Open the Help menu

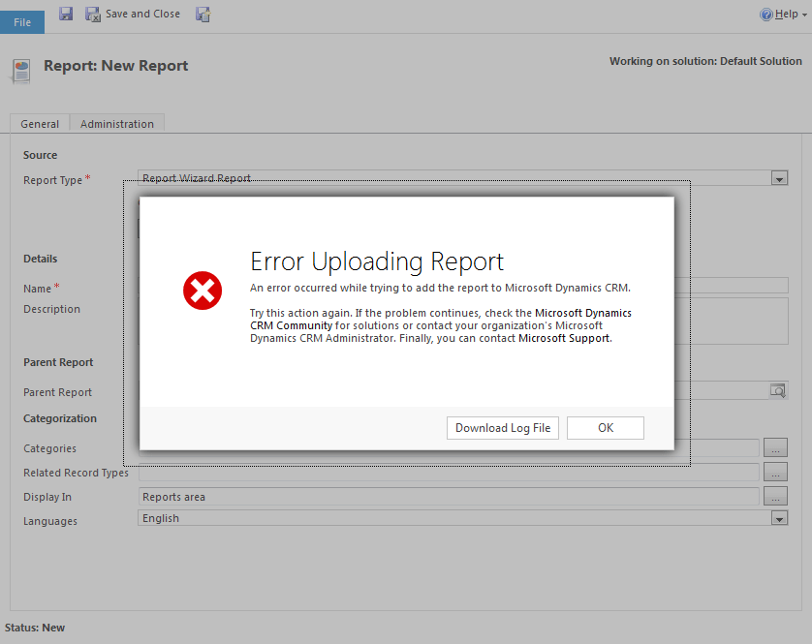(783, 15)
